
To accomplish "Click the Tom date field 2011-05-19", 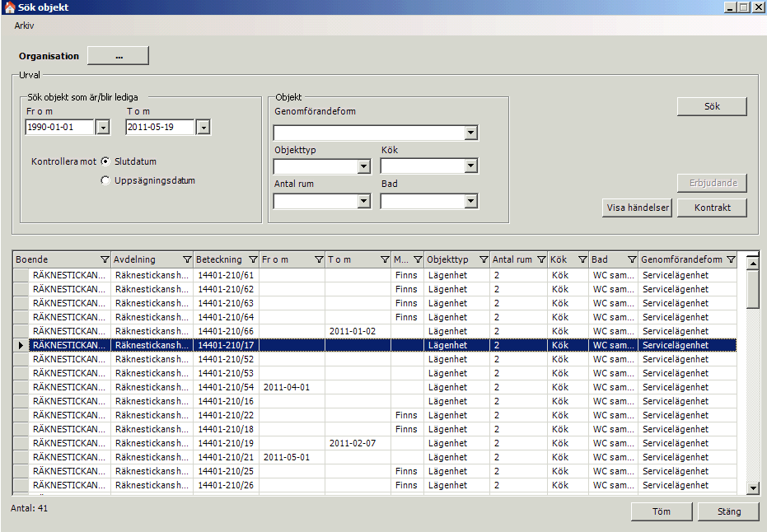I will [x=160, y=127].
